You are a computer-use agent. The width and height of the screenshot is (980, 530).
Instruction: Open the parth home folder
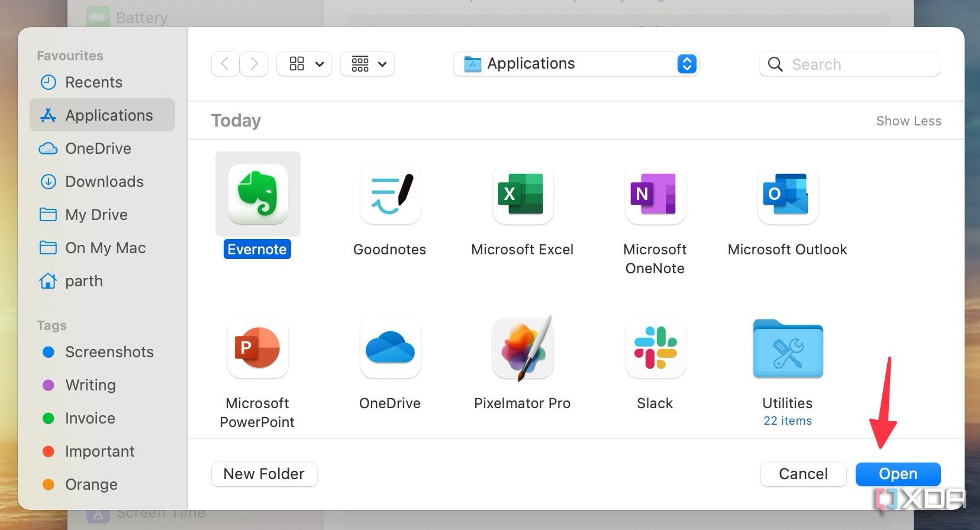(x=102, y=281)
